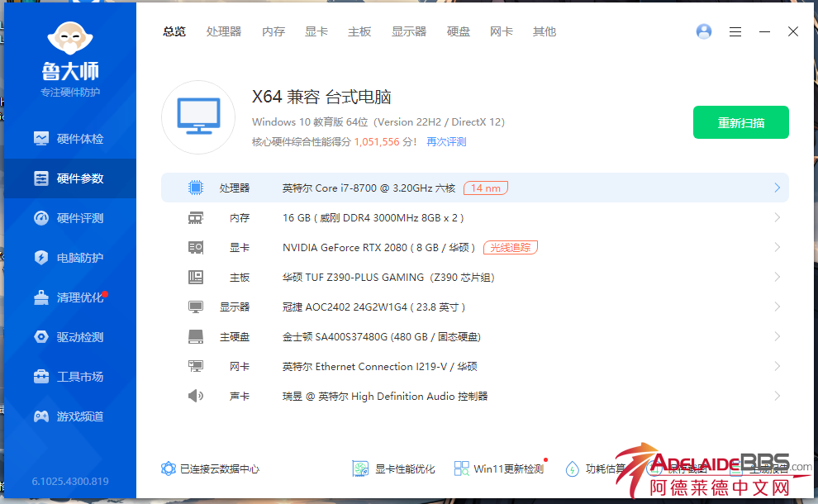Expand the 内存 16 GB row arrow

(x=777, y=217)
